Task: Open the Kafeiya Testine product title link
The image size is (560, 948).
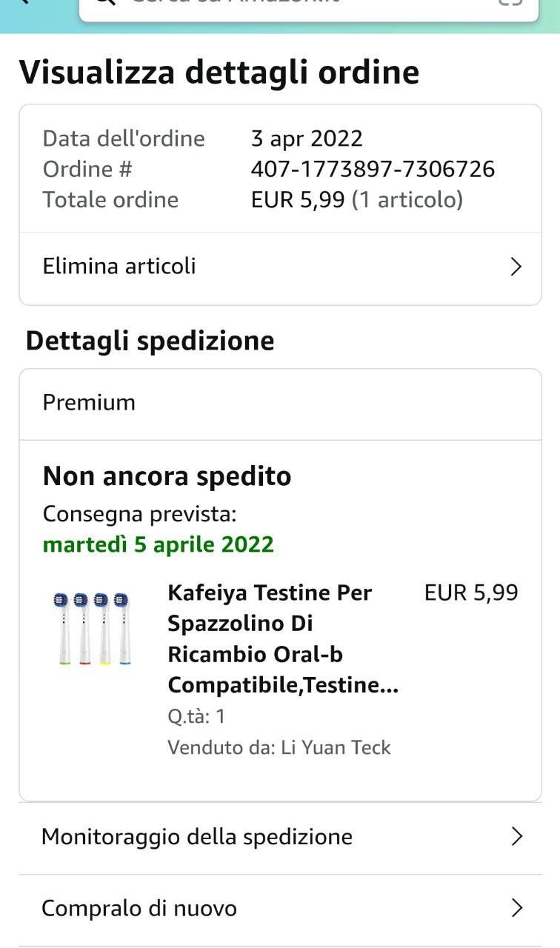Action: [283, 638]
